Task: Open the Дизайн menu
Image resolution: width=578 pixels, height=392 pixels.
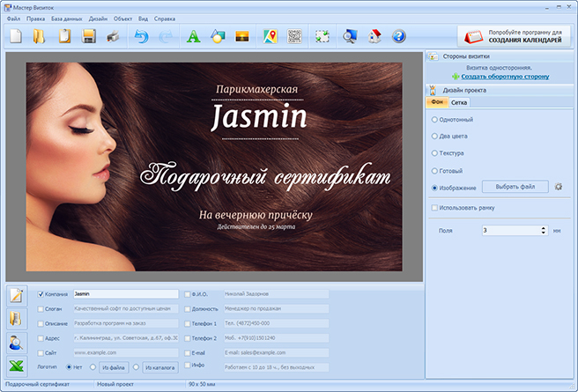Action: tap(98, 18)
